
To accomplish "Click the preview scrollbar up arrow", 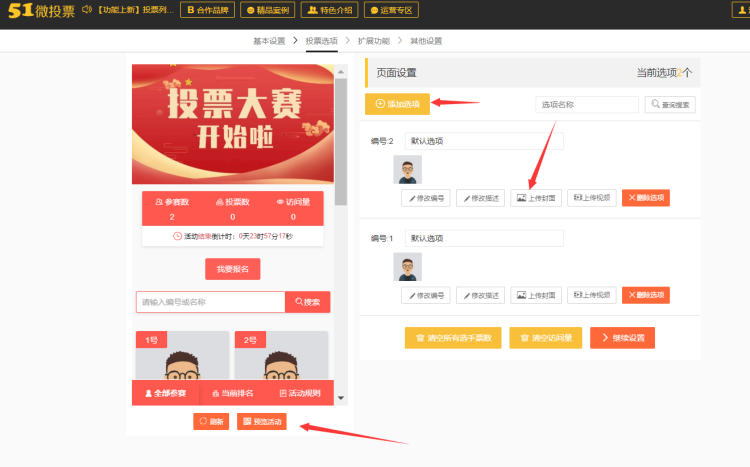I will [x=341, y=72].
